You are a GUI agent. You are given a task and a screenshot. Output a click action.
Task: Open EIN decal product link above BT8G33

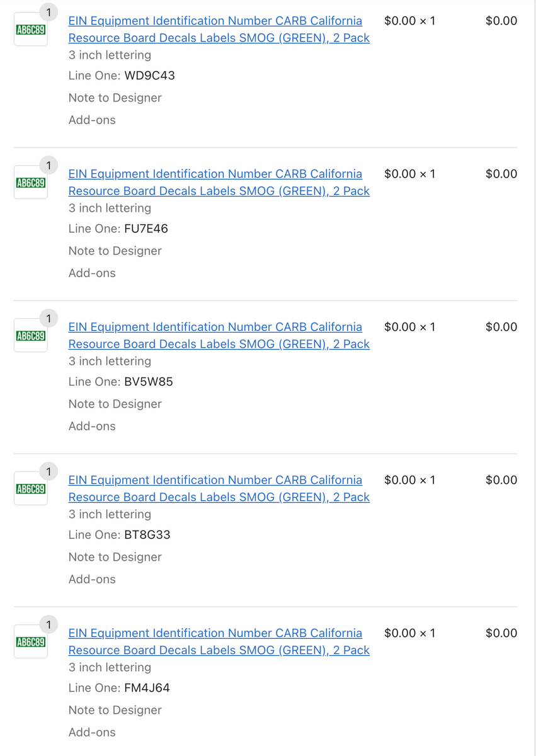pyautogui.click(x=219, y=488)
